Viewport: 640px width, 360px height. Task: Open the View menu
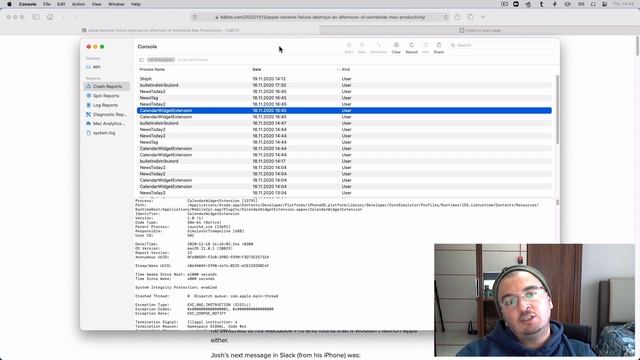[x=96, y=4]
